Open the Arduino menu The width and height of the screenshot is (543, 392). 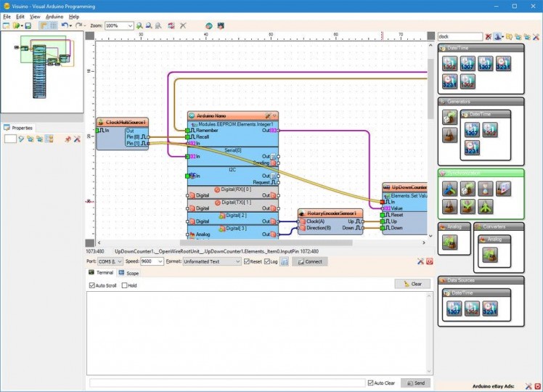[x=54, y=16]
